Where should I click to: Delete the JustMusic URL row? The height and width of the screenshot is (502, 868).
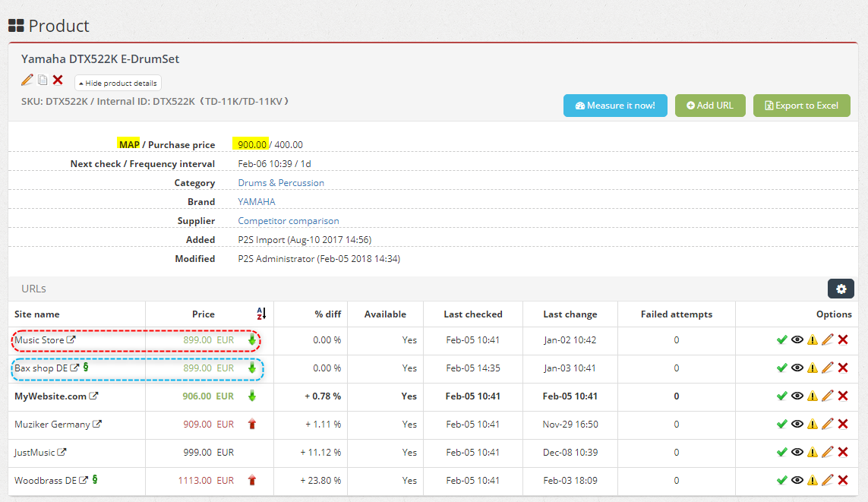pyautogui.click(x=843, y=452)
